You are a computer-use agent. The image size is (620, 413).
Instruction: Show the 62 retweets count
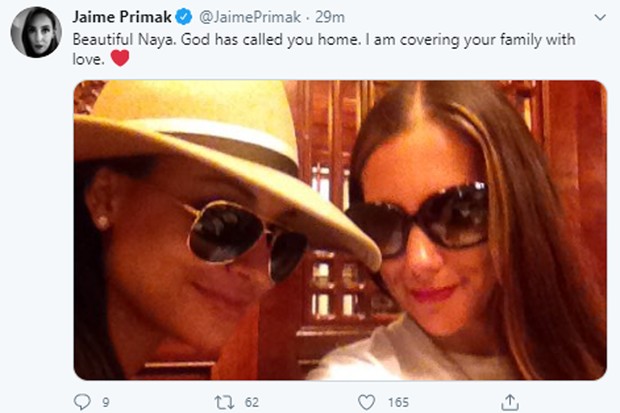point(252,402)
